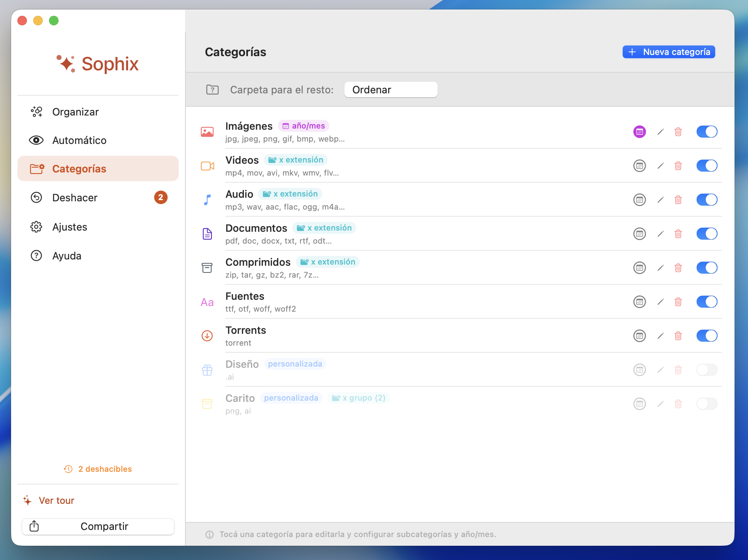Go to Organizar in the sidebar

point(98,112)
